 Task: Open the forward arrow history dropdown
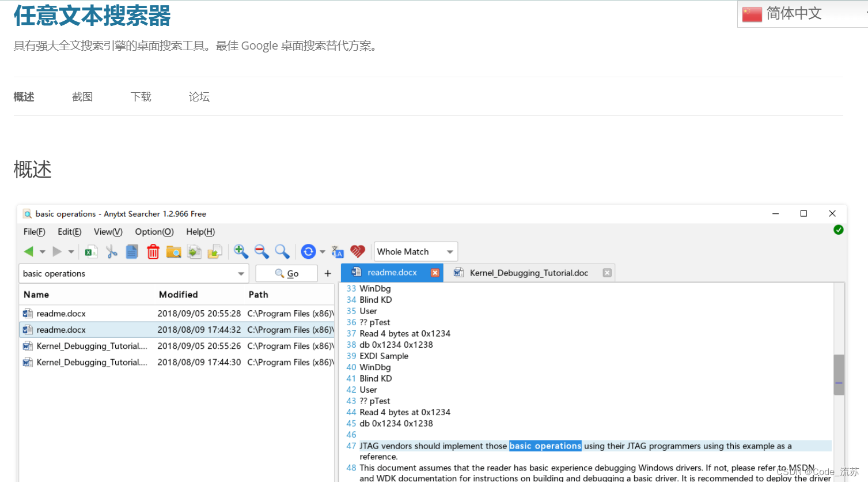[x=71, y=252]
